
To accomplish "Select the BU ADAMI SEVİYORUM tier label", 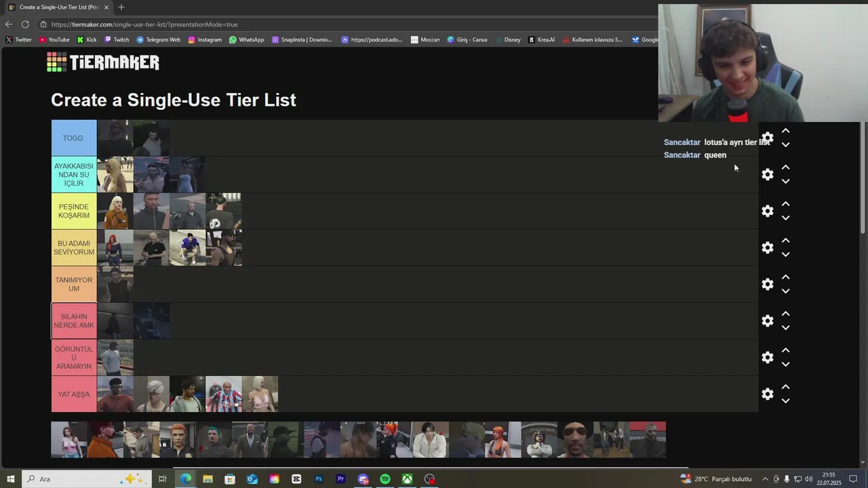I will tap(74, 247).
